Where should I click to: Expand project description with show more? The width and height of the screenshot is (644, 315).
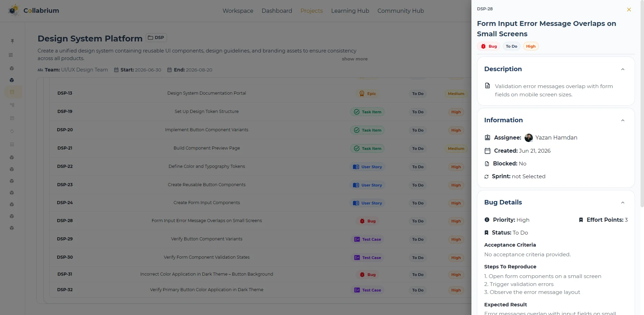tap(354, 59)
